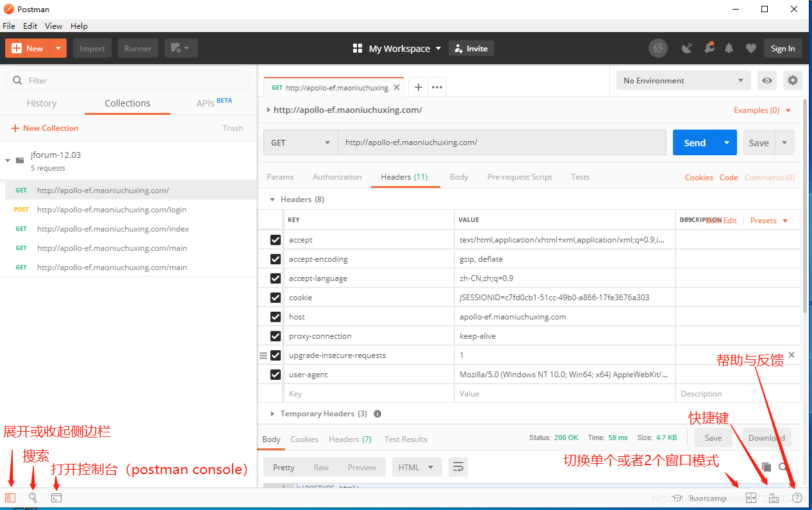The width and height of the screenshot is (812, 510).
Task: Toggle line wrap icon in response toolbar
Action: (458, 467)
